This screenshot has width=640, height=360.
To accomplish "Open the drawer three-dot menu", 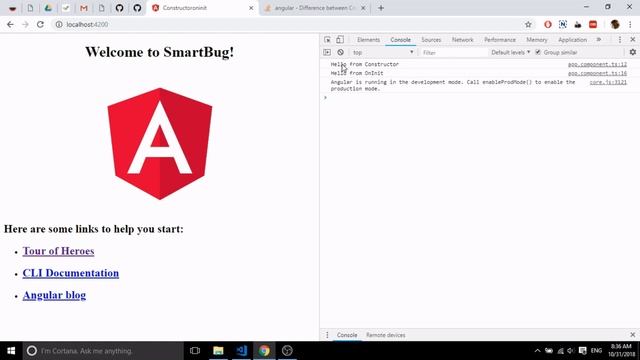I will tap(327, 335).
